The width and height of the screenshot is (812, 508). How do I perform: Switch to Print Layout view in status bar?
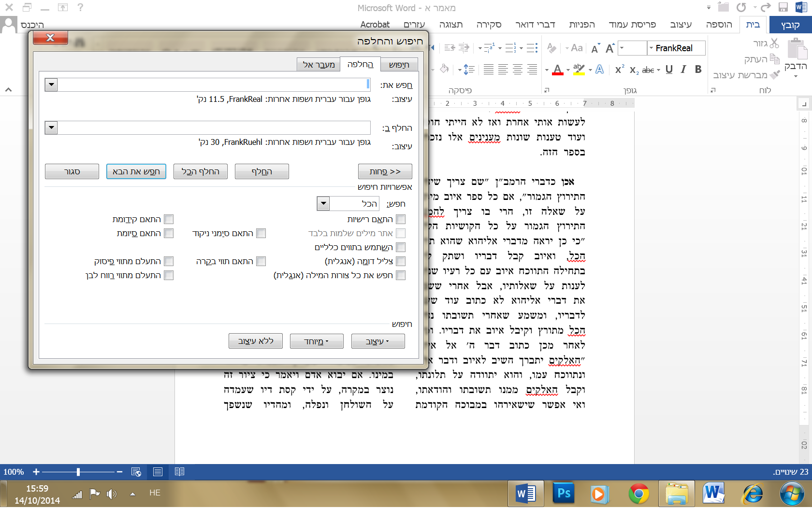click(x=158, y=472)
